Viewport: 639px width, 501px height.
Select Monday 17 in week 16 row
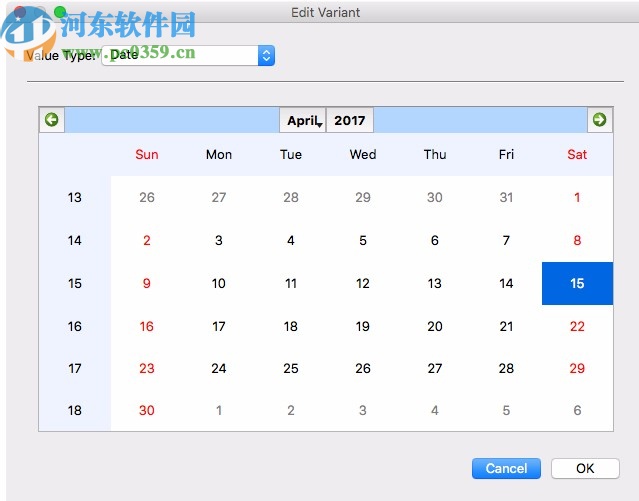[x=219, y=326]
